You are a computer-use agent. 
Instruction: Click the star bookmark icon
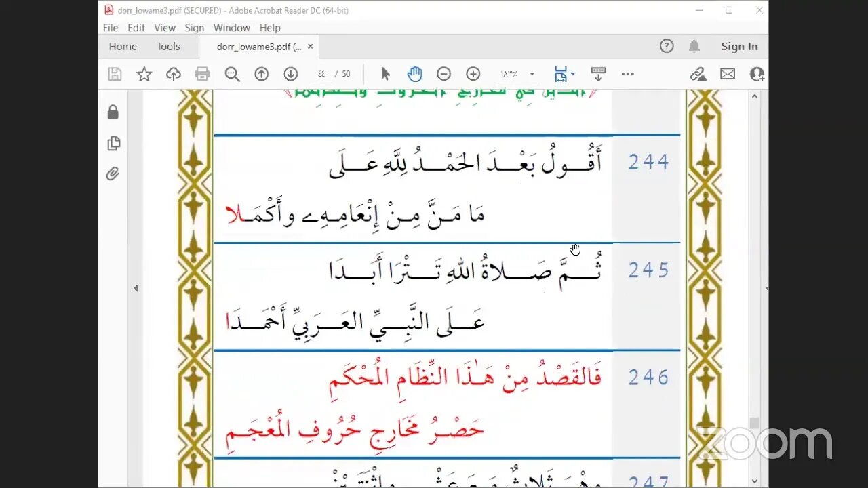tap(144, 74)
